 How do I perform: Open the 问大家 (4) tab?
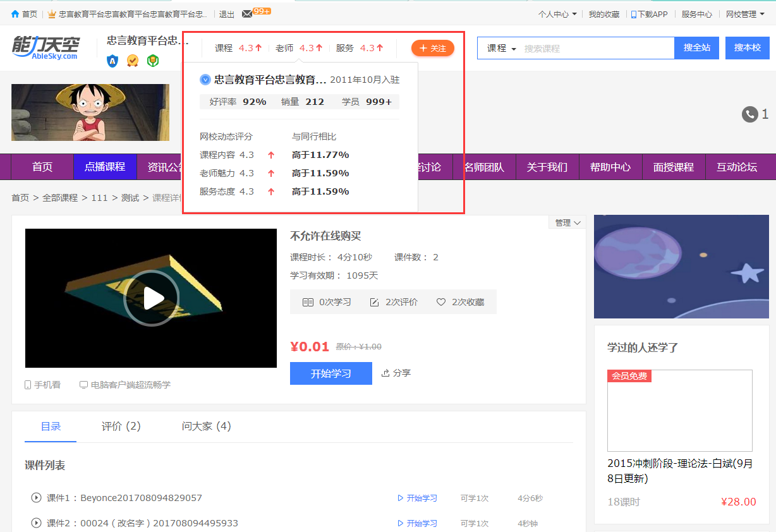(x=206, y=426)
